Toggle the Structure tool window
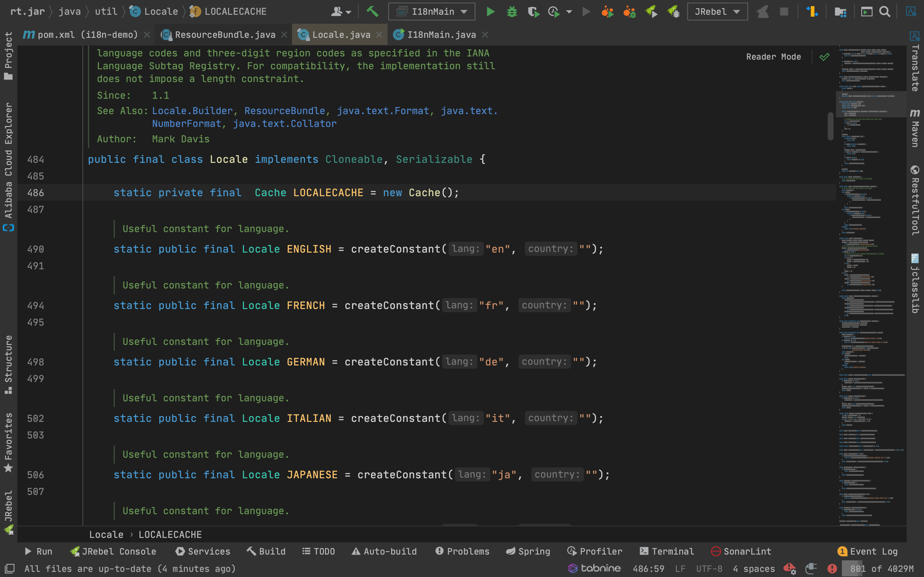Screen dimensions: 924x577 (x=8, y=364)
